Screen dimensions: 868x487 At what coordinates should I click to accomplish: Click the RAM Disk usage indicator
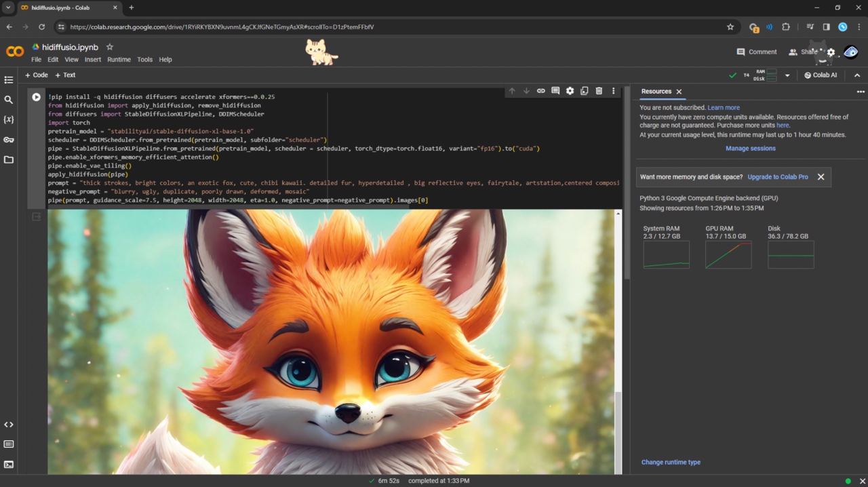(765, 75)
